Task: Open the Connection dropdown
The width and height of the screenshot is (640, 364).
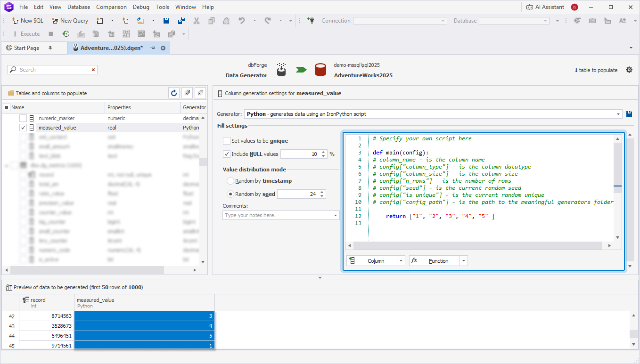Action: point(443,21)
